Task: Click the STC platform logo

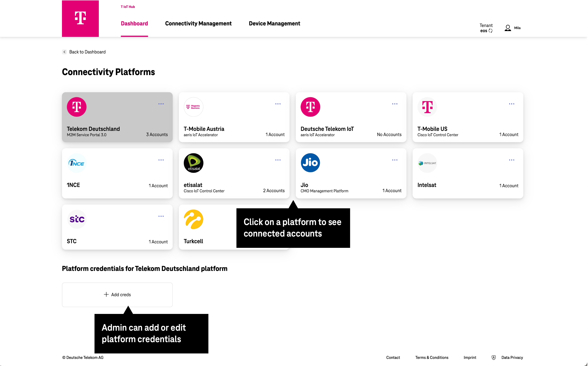Action: coord(77,219)
